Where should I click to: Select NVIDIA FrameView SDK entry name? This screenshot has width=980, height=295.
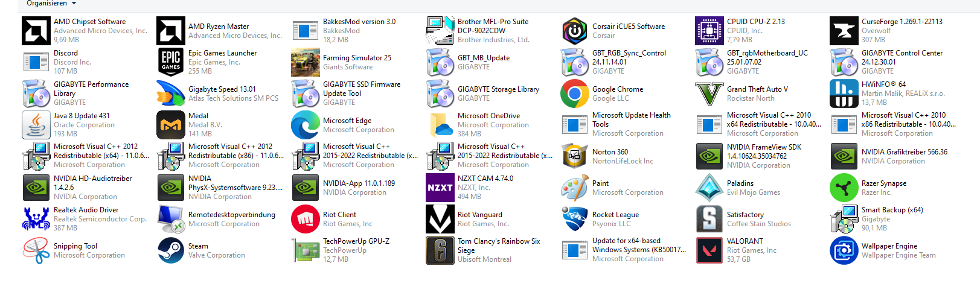(x=764, y=151)
